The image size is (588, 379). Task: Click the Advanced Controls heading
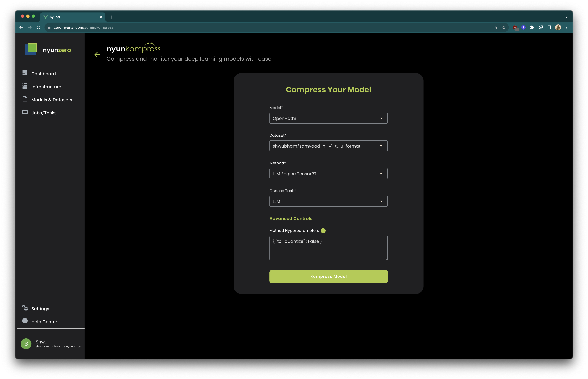click(291, 218)
